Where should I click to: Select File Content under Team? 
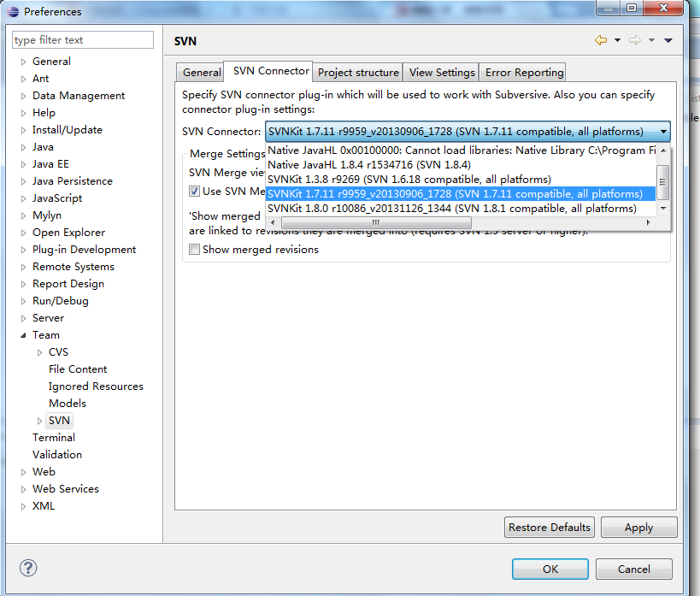[x=78, y=369]
